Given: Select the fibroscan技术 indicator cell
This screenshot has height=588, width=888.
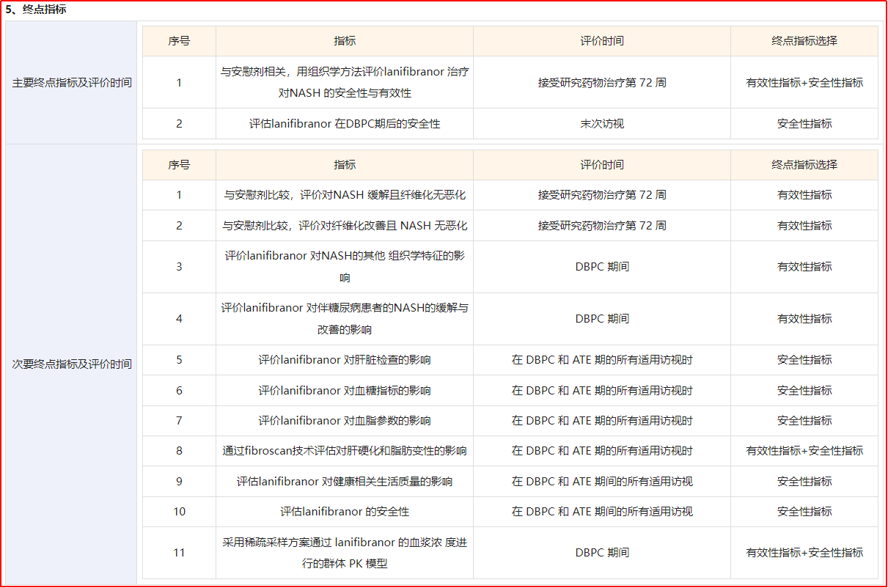Looking at the screenshot, I should [x=345, y=451].
